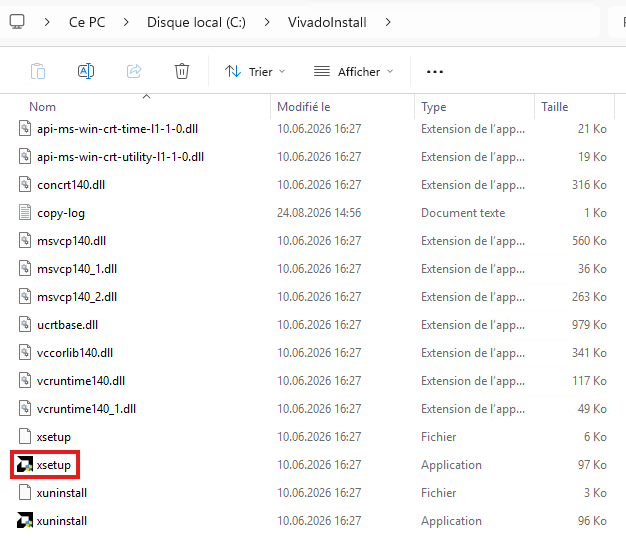Click the Share icon in toolbar

tap(134, 71)
